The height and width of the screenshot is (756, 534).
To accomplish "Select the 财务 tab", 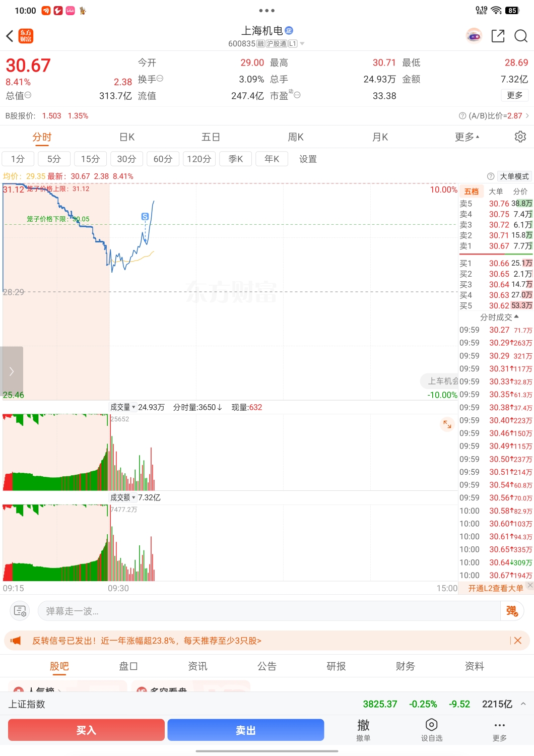I will [x=405, y=666].
